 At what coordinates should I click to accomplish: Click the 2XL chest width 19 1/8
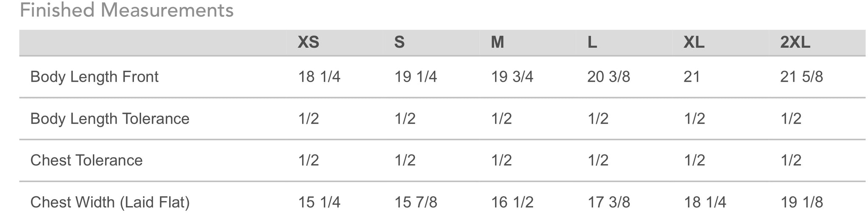click(801, 202)
